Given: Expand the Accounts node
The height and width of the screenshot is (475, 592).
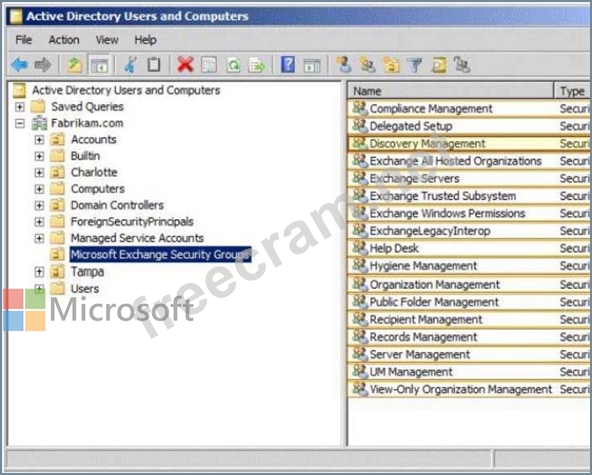Looking at the screenshot, I should 39,140.
